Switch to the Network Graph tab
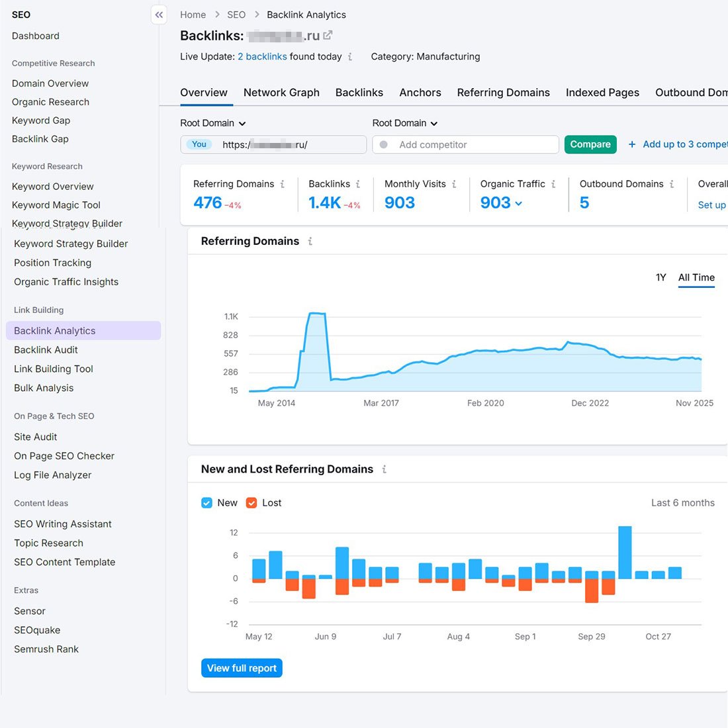 281,93
